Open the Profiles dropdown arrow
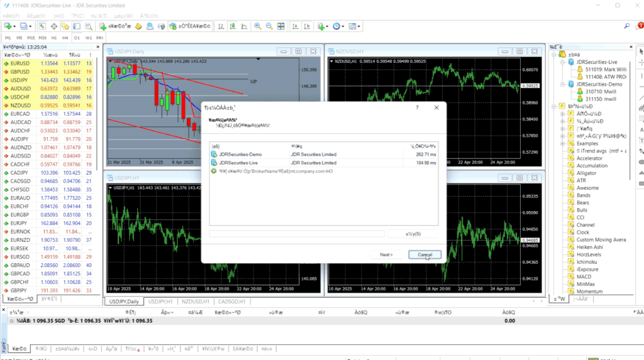This screenshot has height=360, width=644. pos(30,26)
